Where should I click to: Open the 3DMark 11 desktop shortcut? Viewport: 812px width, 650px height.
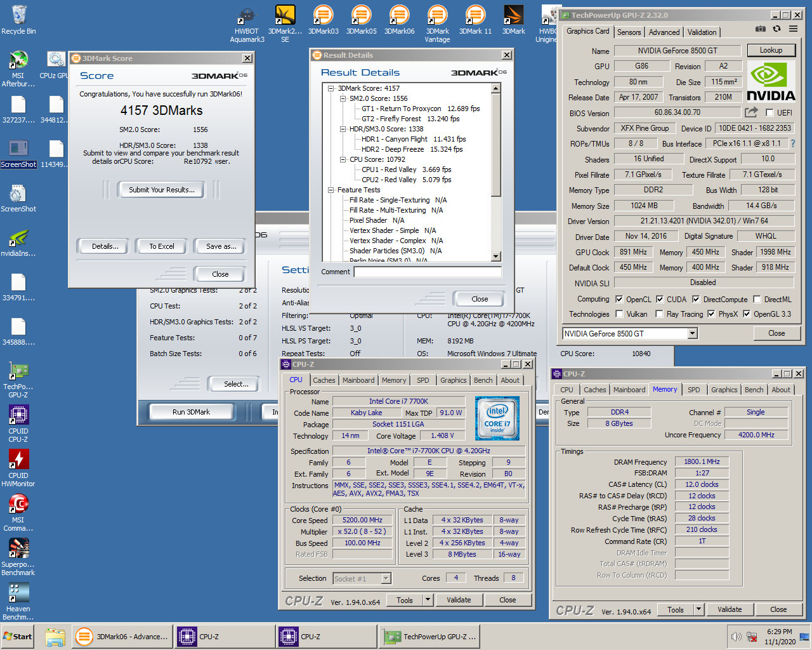(475, 20)
